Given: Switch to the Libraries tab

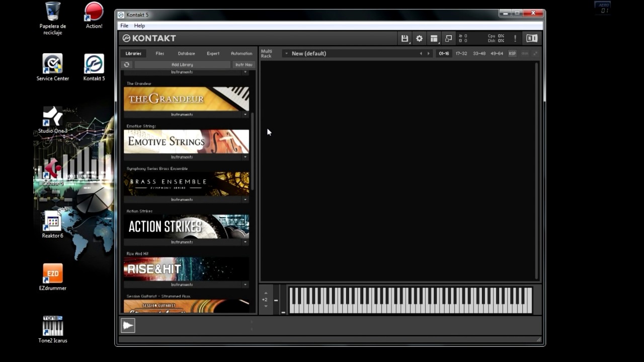Looking at the screenshot, I should 133,53.
